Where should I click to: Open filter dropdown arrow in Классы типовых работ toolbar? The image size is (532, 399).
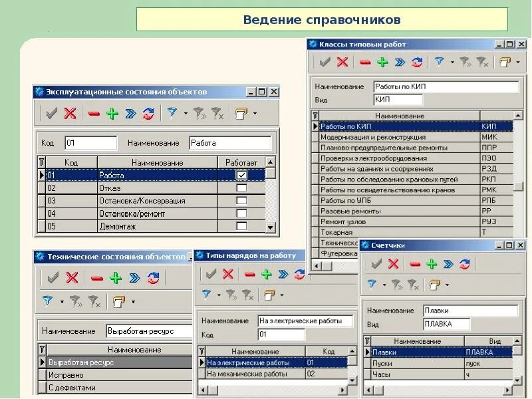452,62
